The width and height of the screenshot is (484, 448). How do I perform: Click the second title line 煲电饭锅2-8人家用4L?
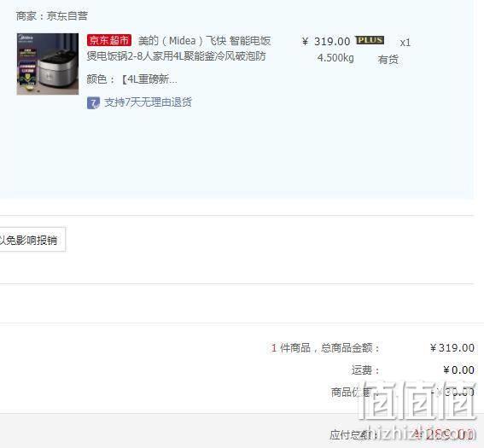pyautogui.click(x=176, y=56)
